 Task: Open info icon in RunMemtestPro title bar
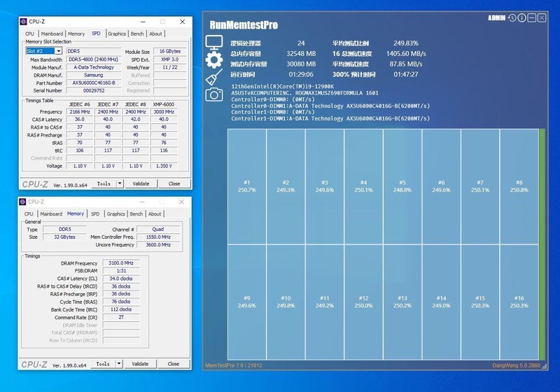(x=521, y=18)
